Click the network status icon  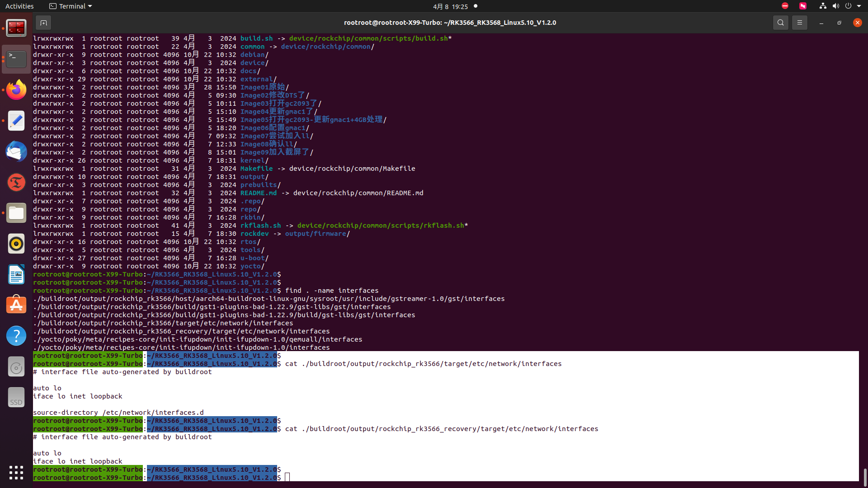823,6
